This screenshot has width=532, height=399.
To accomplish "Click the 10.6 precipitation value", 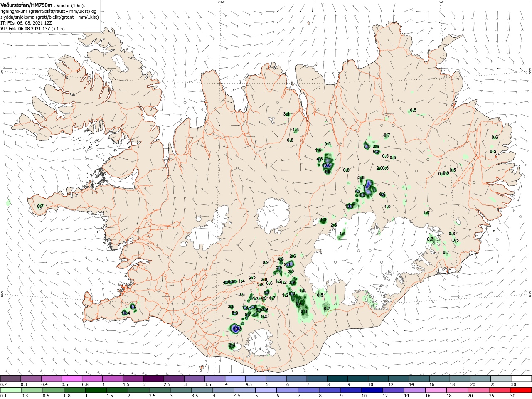I will coord(327,165).
